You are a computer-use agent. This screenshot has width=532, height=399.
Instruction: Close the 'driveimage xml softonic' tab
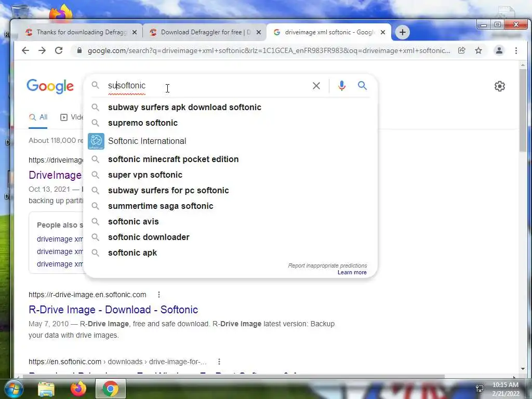pyautogui.click(x=383, y=32)
